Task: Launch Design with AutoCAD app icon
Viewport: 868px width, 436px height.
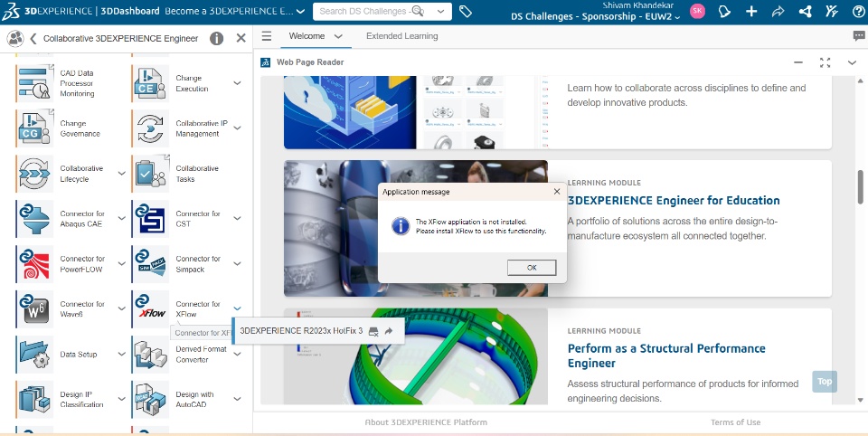Action: pyautogui.click(x=151, y=400)
